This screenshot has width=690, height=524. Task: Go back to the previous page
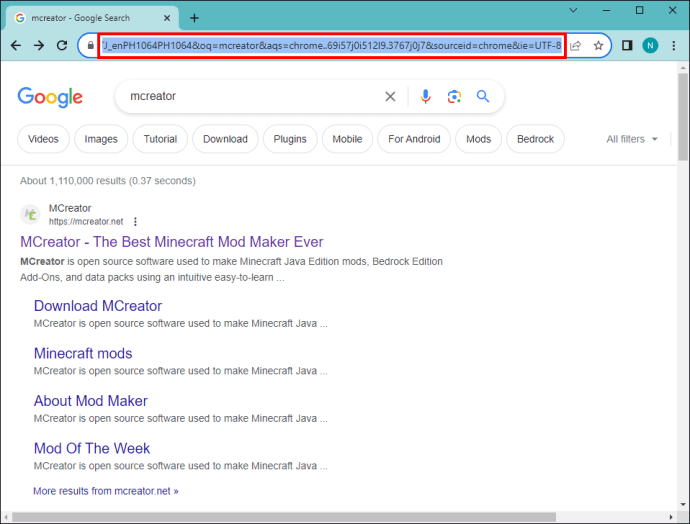16,45
